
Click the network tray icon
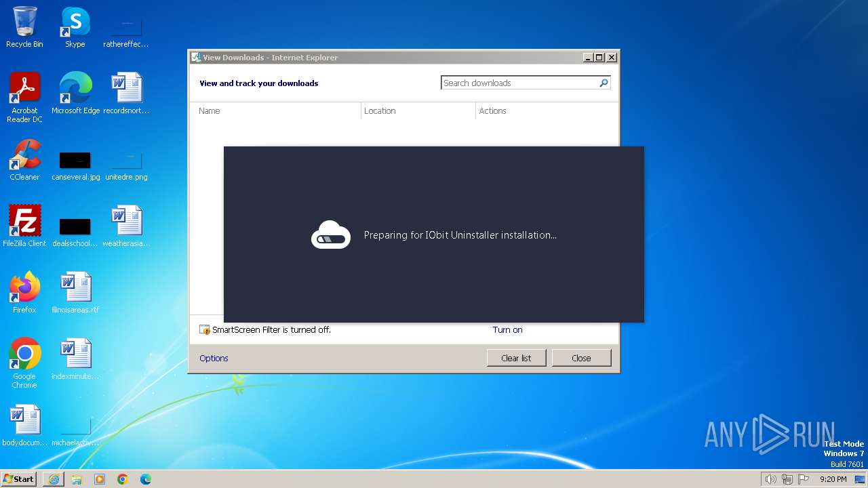[787, 479]
